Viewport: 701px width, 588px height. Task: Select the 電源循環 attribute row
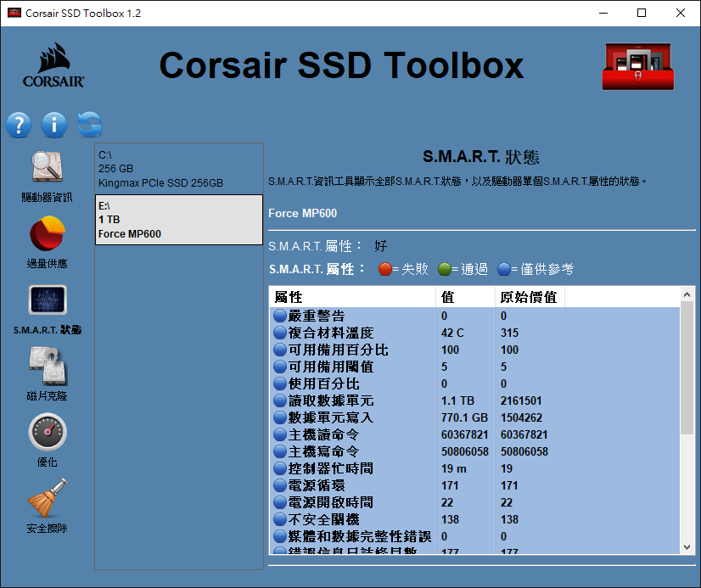coord(474,485)
